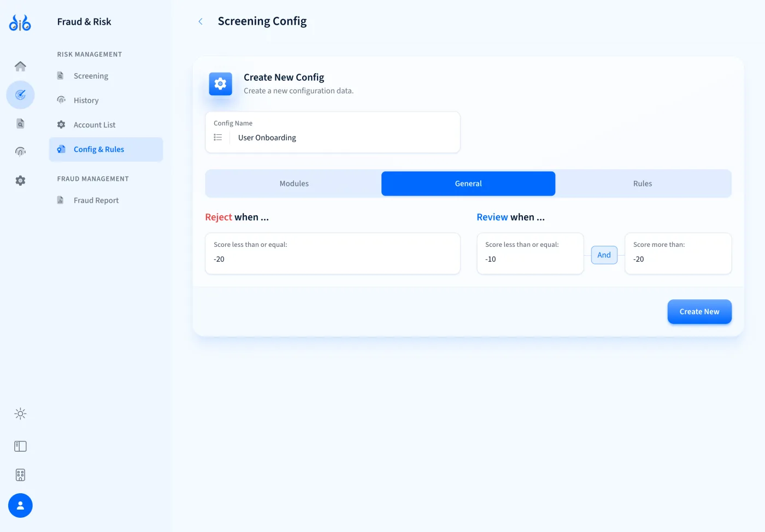Image resolution: width=765 pixels, height=532 pixels.
Task: Toggle light theme sun icon
Action: (20, 413)
